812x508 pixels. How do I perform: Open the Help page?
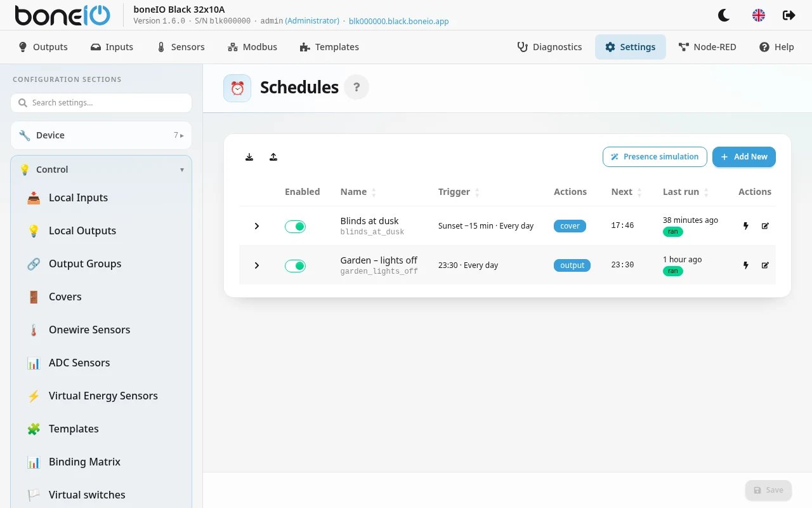coord(776,47)
